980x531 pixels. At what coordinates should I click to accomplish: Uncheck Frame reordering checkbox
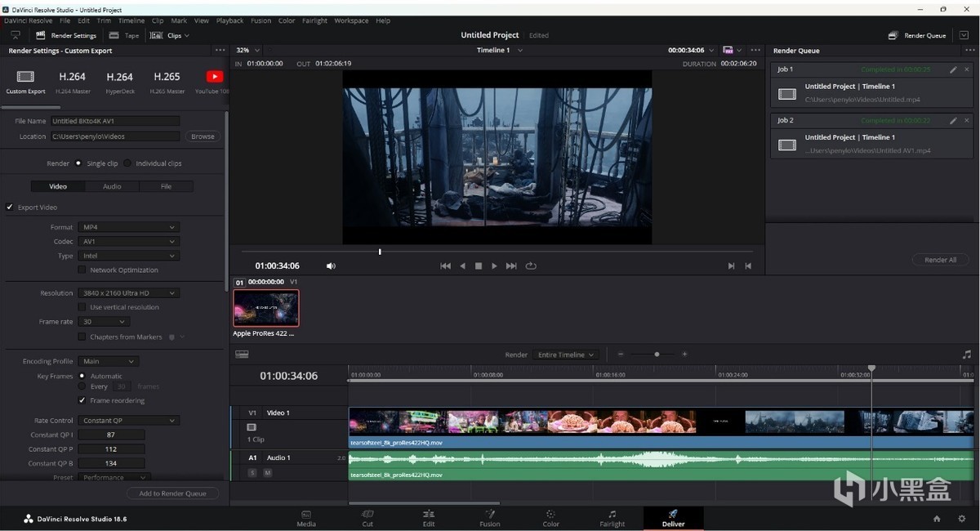pos(82,400)
